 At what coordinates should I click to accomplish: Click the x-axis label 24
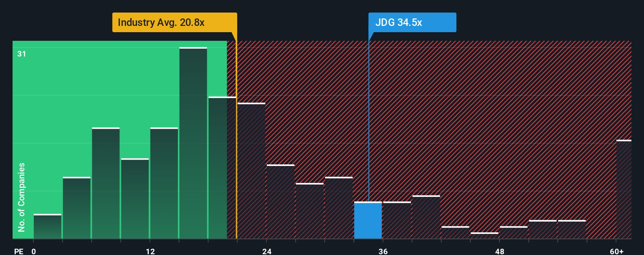point(267,251)
